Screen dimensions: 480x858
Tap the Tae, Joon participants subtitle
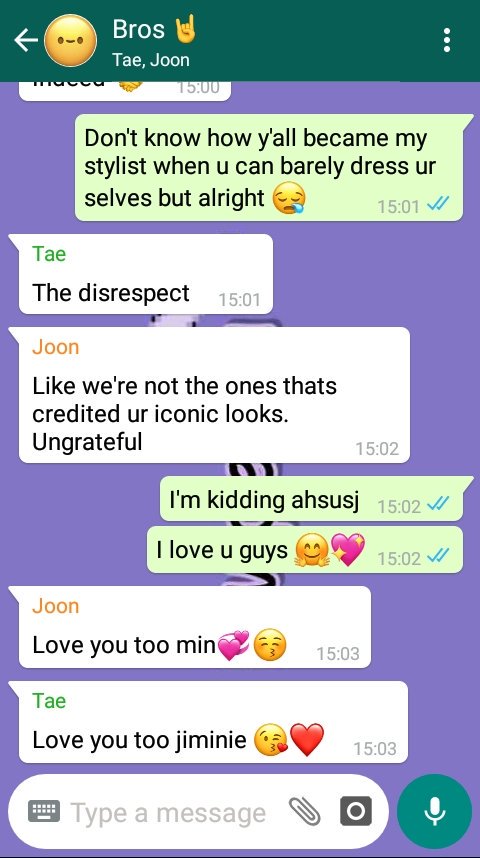coord(151,59)
